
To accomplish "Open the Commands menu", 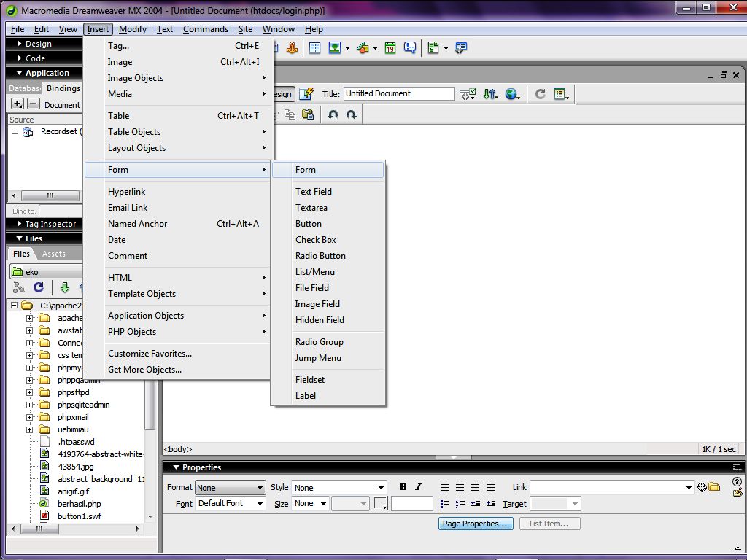I will tap(205, 29).
